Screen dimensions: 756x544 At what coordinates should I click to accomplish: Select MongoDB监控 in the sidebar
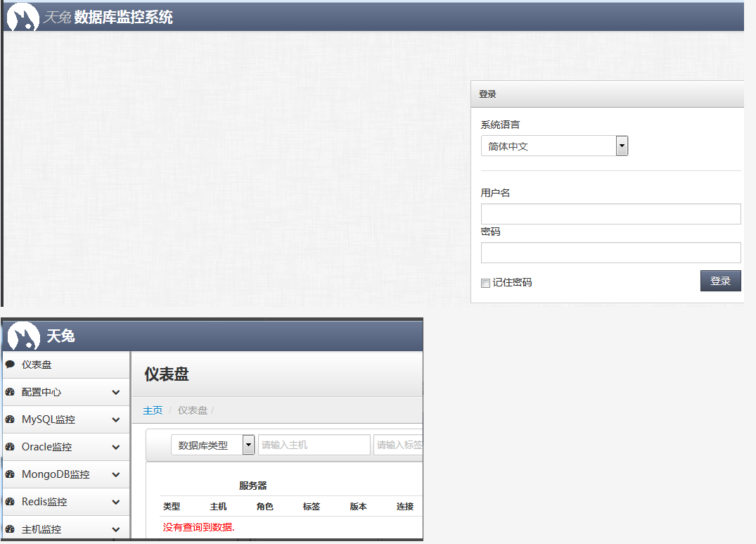(66, 475)
